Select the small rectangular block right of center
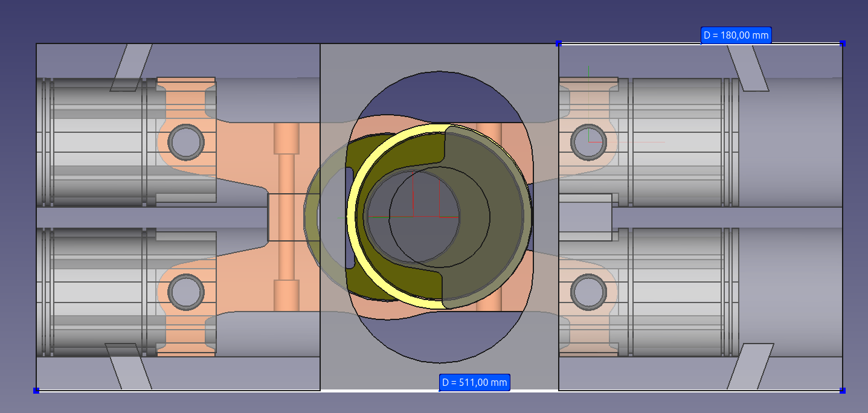The width and height of the screenshot is (868, 413). click(585, 217)
